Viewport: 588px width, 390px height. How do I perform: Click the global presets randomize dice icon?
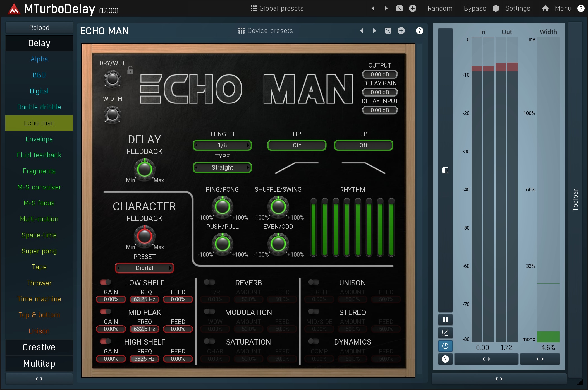click(399, 8)
